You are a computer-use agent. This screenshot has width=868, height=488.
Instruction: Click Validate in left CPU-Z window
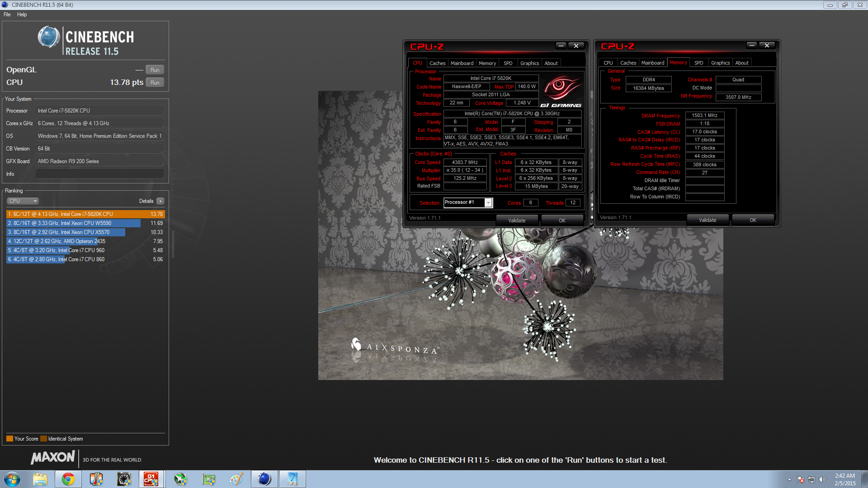click(x=517, y=221)
